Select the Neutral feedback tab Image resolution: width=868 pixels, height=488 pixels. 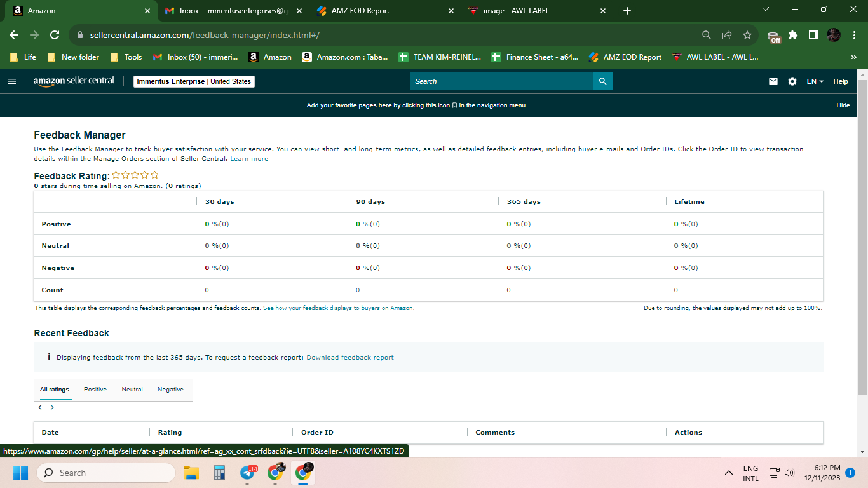click(132, 390)
